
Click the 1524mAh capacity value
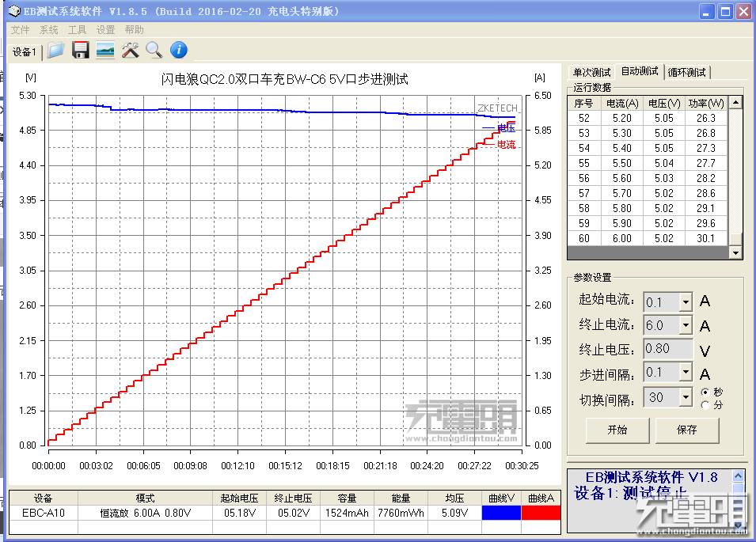click(x=347, y=513)
